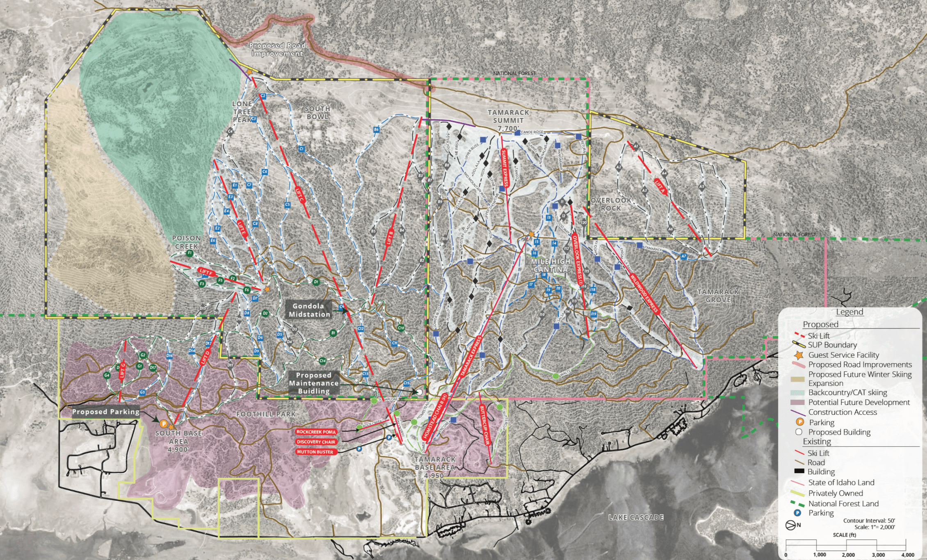Click the blue C1 trail marker
The image size is (927, 560).
pyautogui.click(x=301, y=149)
